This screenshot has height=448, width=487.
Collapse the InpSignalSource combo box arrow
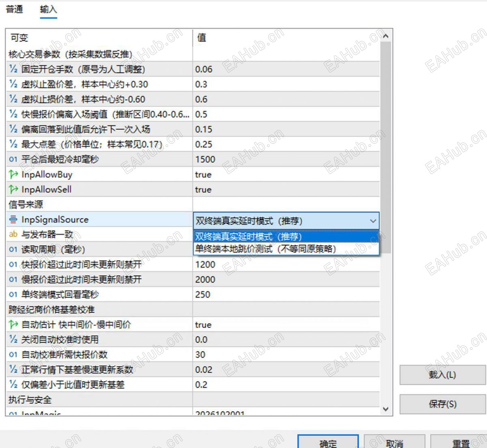(x=373, y=221)
